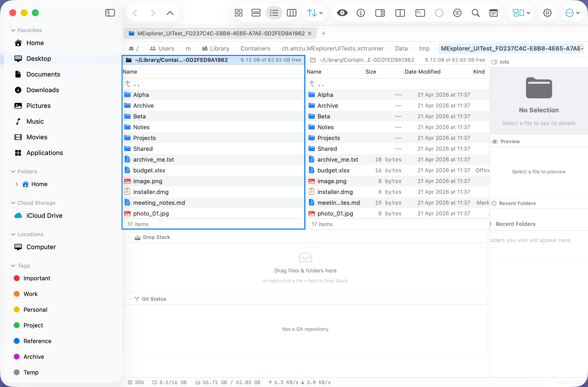The height and width of the screenshot is (387, 588).
Task: Go forward with the right arrow
Action: (153, 13)
